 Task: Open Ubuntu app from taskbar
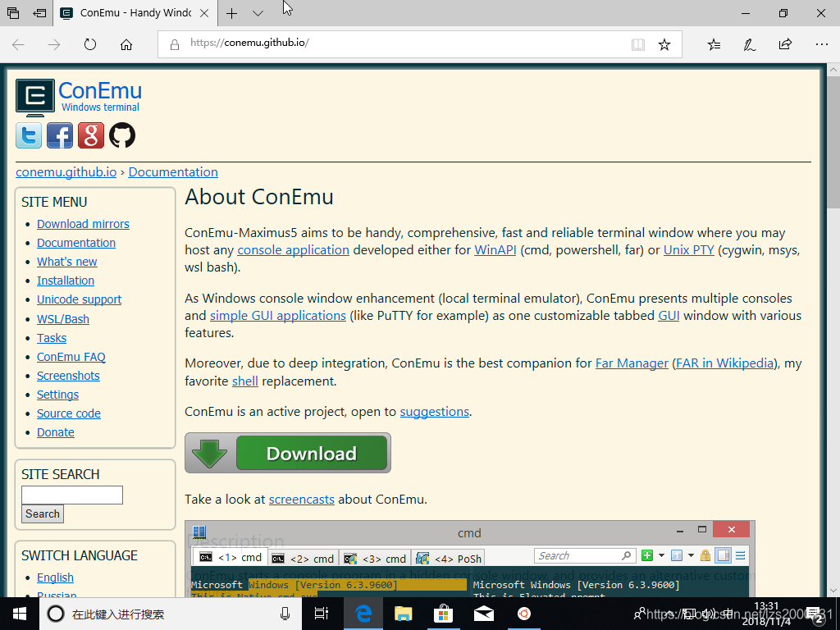pyautogui.click(x=524, y=614)
